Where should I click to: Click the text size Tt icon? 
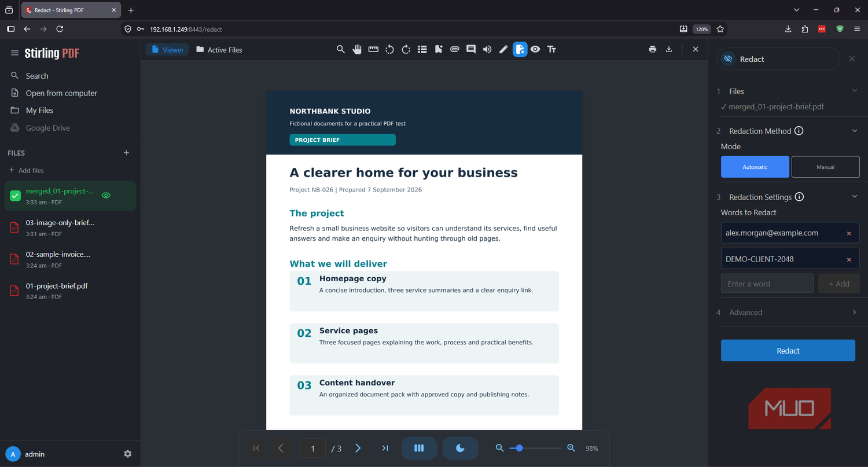click(551, 50)
